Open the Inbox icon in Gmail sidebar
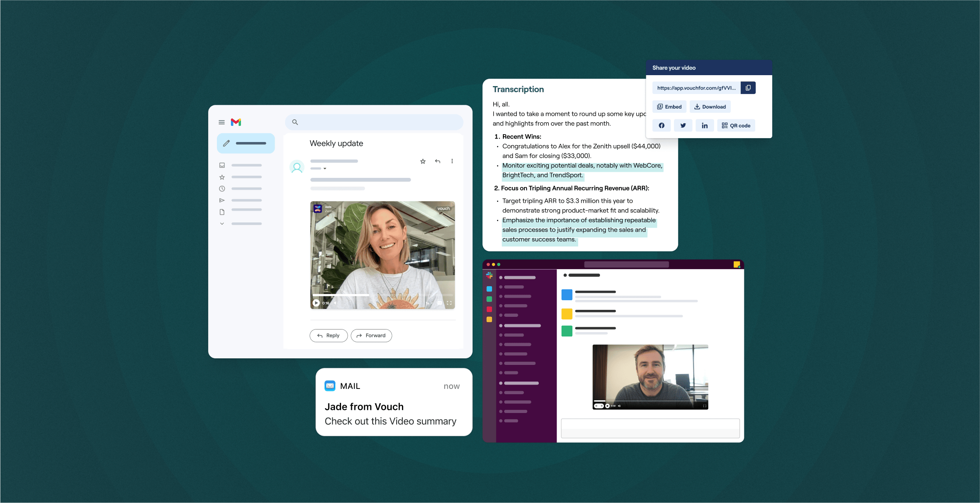The width and height of the screenshot is (980, 503). [222, 165]
